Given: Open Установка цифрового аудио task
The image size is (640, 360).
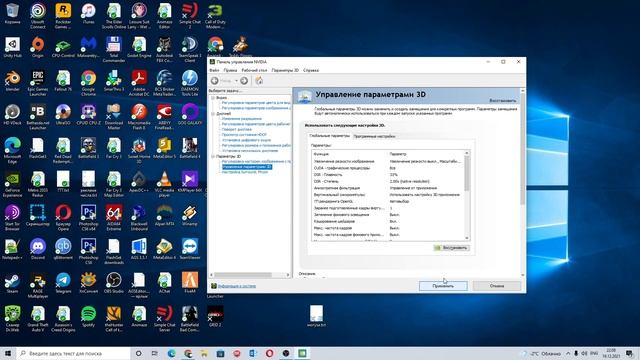Looking at the screenshot, I should point(246,140).
